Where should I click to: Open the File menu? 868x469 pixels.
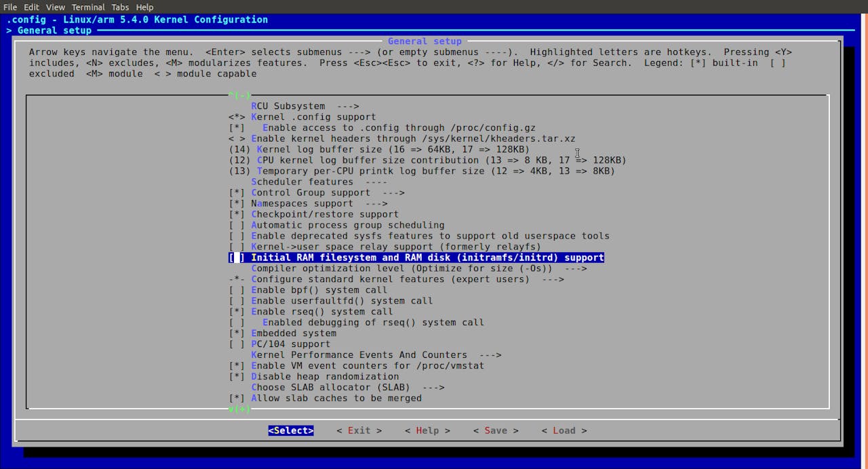(x=11, y=7)
